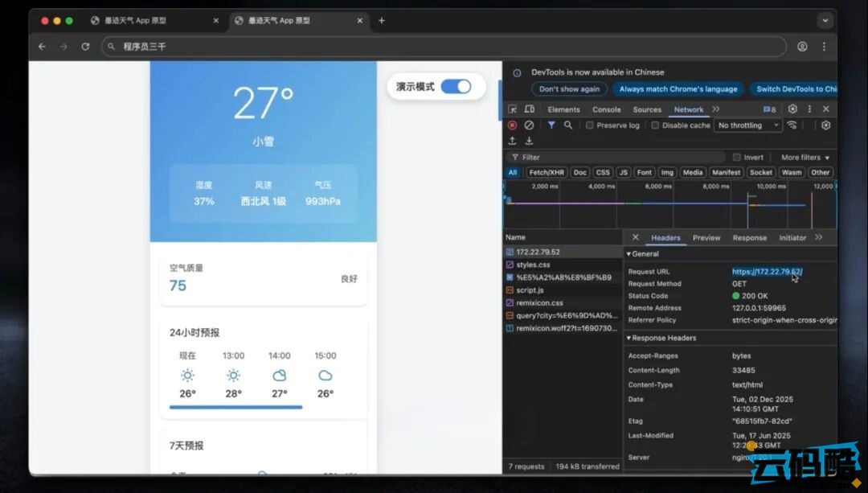Open the network conditions Wi-Fi icon
The height and width of the screenshot is (493, 868).
792,125
